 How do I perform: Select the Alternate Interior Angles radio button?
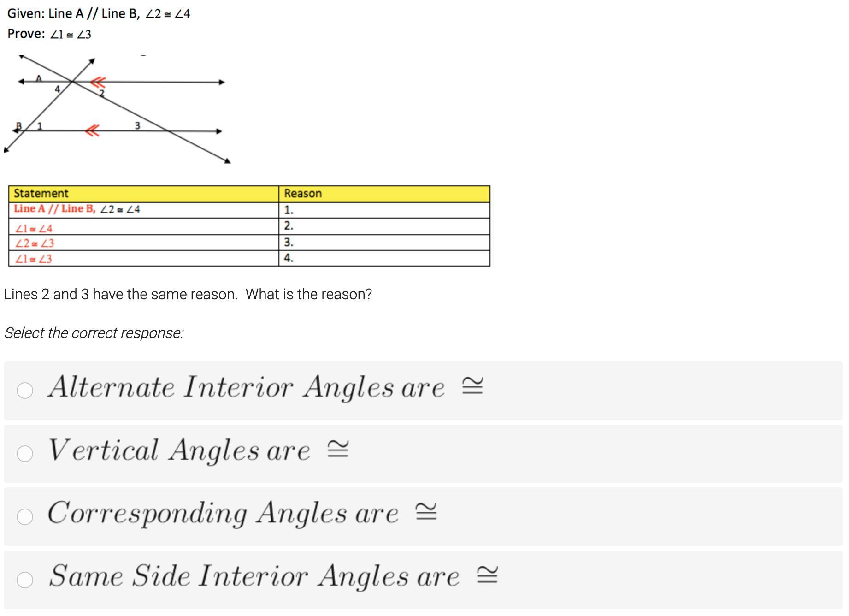[x=25, y=391]
